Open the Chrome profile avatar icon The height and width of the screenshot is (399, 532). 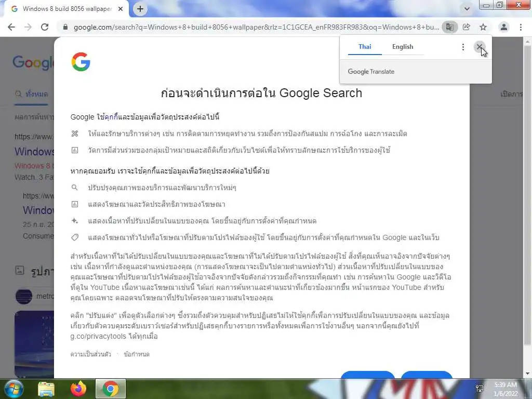(504, 27)
